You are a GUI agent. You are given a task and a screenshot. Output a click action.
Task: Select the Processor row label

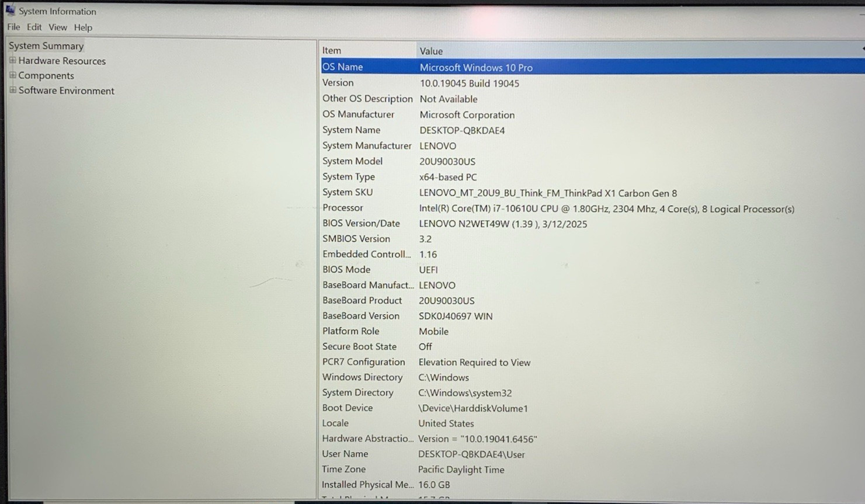343,208
